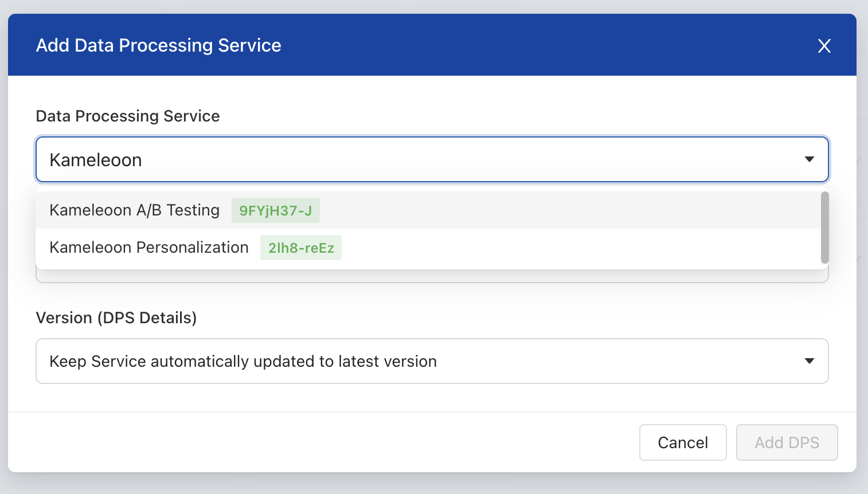Click the "Version (DPS Details)" label
Viewport: 868px width, 494px height.
(116, 318)
